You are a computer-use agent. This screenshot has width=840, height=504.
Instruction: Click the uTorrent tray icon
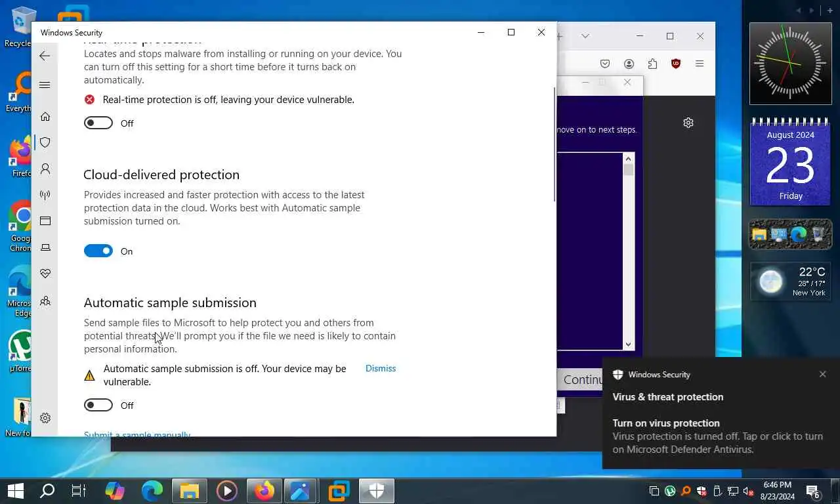click(670, 491)
